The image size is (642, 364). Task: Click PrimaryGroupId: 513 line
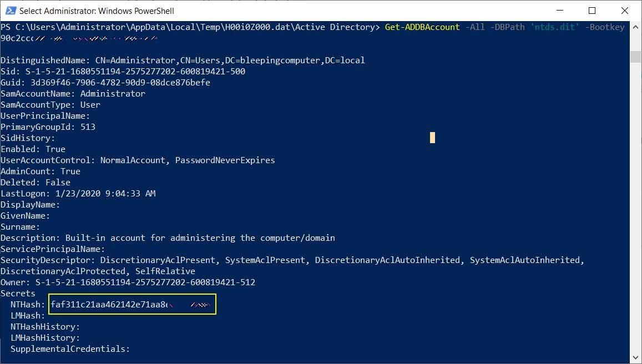click(x=48, y=127)
